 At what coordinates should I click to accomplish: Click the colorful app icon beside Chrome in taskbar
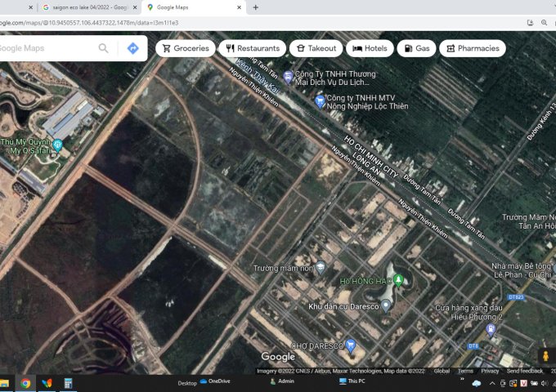pos(47,383)
